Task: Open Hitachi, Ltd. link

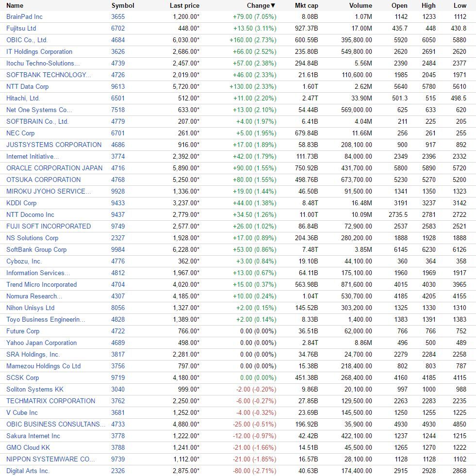Action: (23, 98)
